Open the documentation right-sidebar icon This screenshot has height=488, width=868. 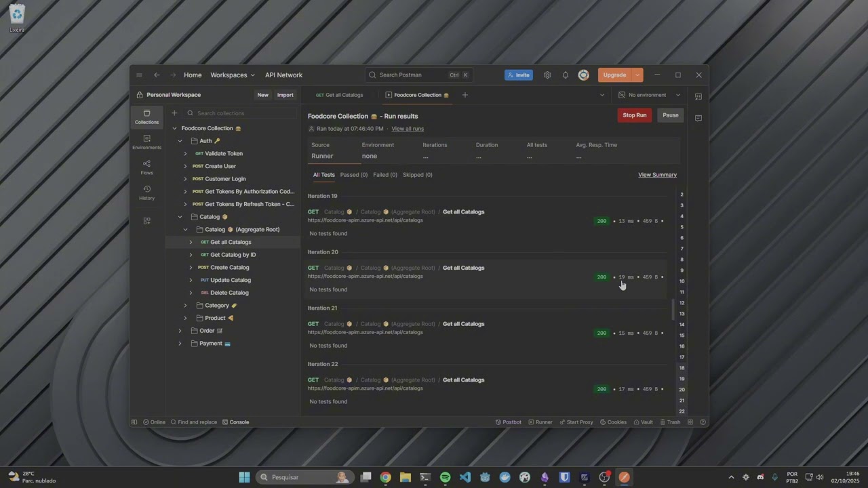coord(698,96)
